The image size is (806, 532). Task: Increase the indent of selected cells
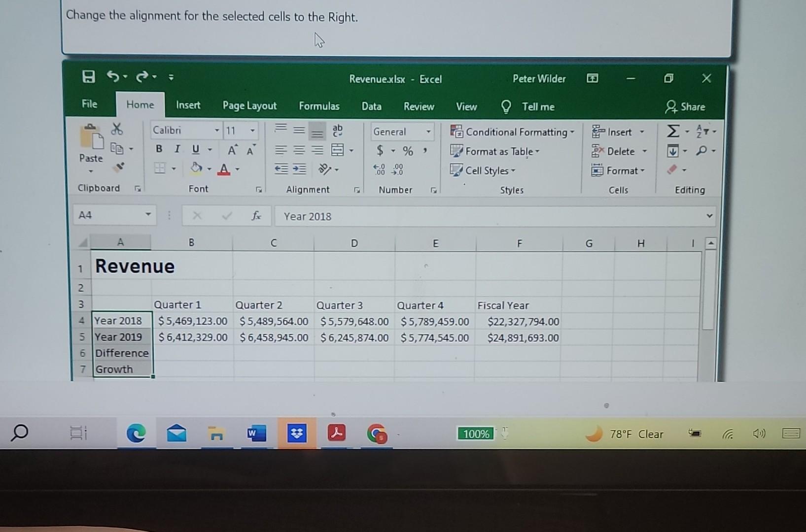click(x=299, y=169)
